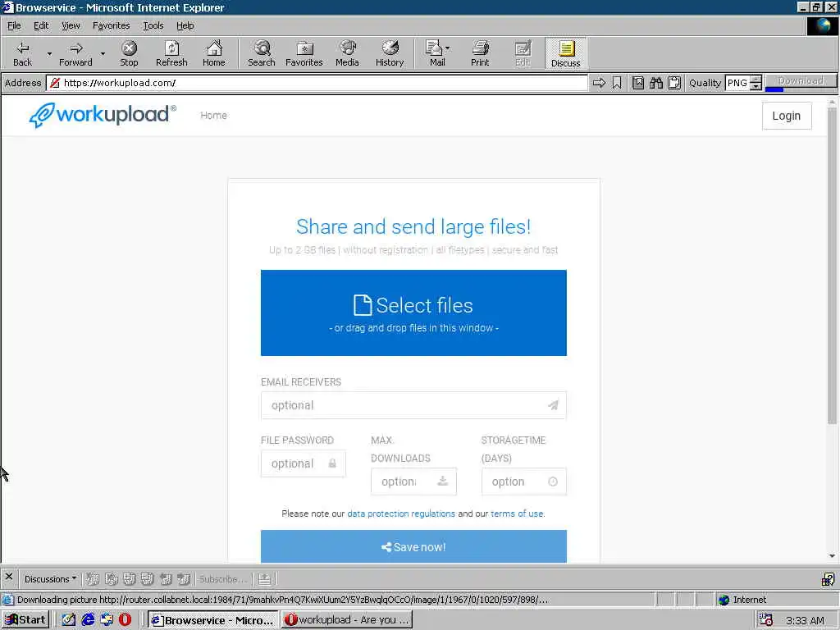
Task: Click the Go arrow next to address bar
Action: [599, 83]
